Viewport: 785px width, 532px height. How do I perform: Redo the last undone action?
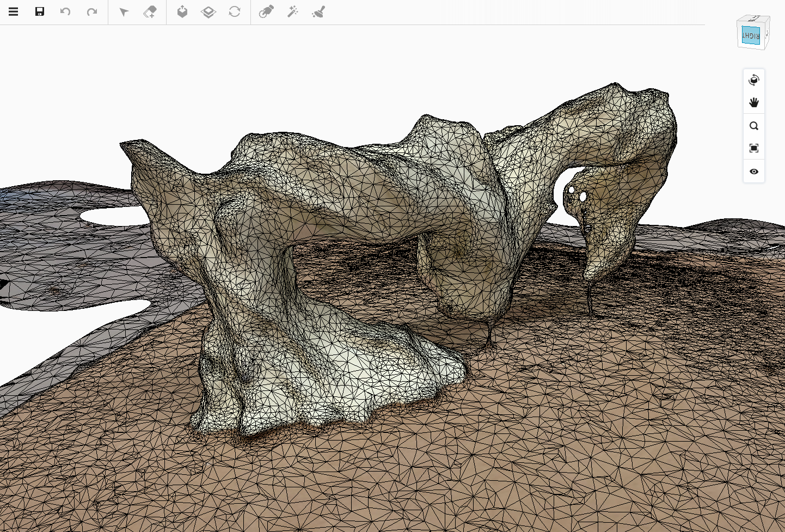click(91, 12)
